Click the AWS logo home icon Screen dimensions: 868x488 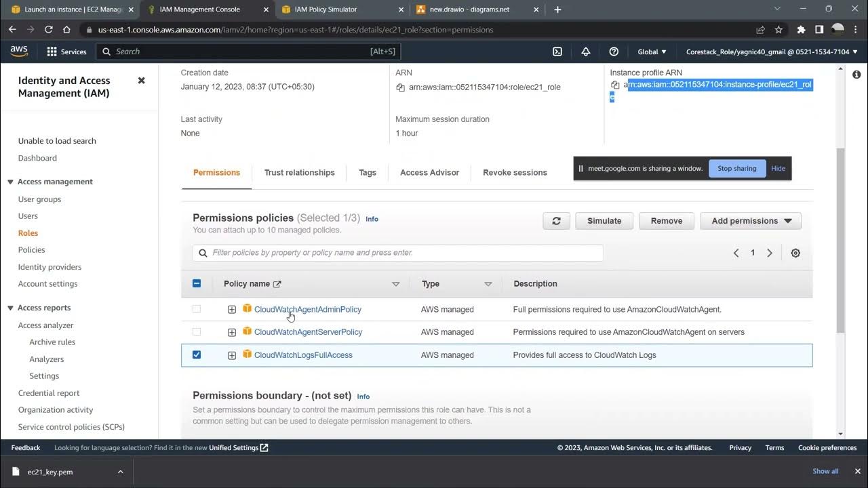pyautogui.click(x=19, y=52)
